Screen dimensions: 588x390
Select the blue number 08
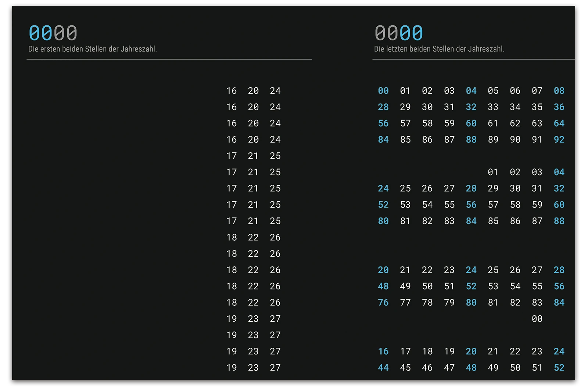559,91
